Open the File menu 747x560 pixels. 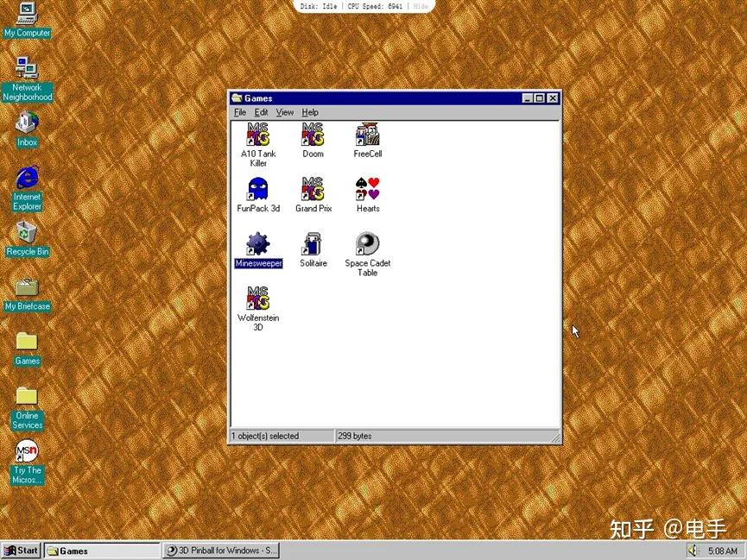(x=239, y=112)
